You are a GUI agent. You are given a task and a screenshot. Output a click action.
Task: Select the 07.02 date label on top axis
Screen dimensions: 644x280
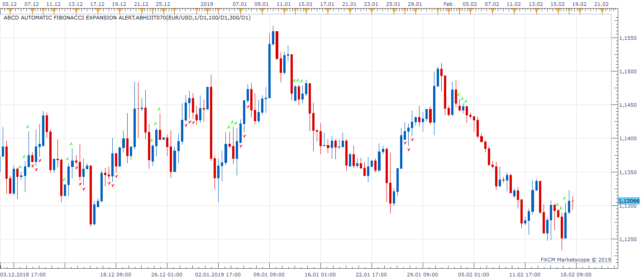click(x=491, y=4)
